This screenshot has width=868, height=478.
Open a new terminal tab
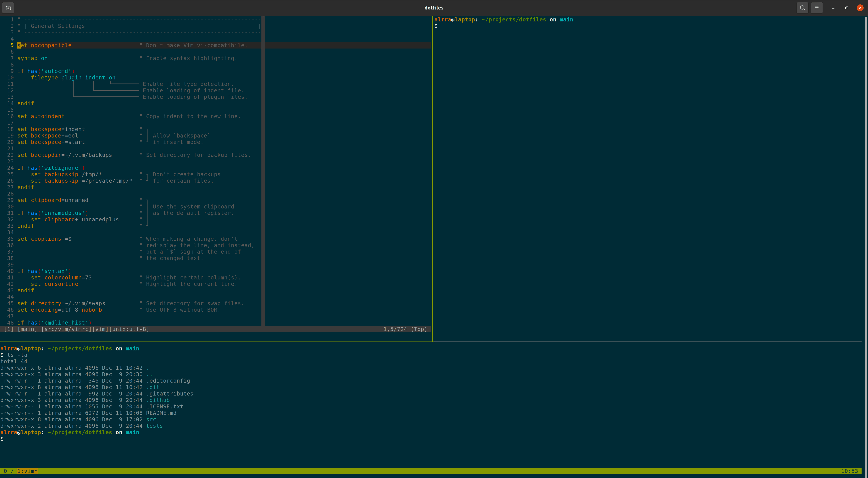[x=8, y=7]
